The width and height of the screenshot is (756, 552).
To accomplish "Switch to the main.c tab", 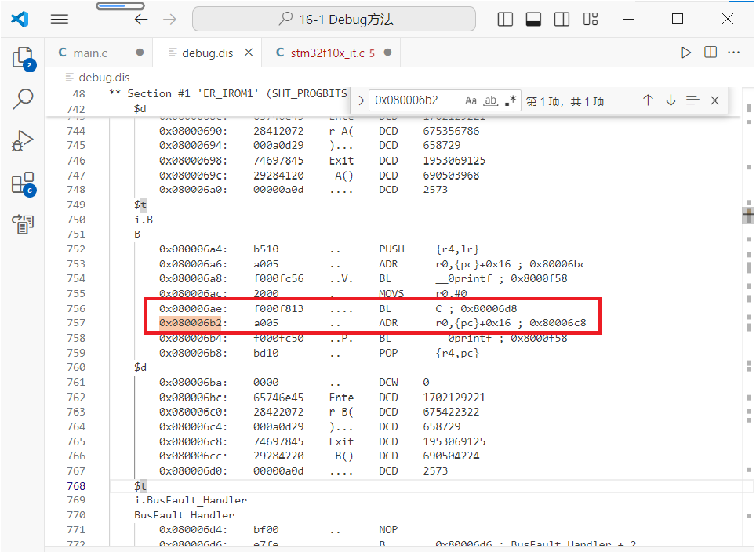I will click(x=93, y=52).
